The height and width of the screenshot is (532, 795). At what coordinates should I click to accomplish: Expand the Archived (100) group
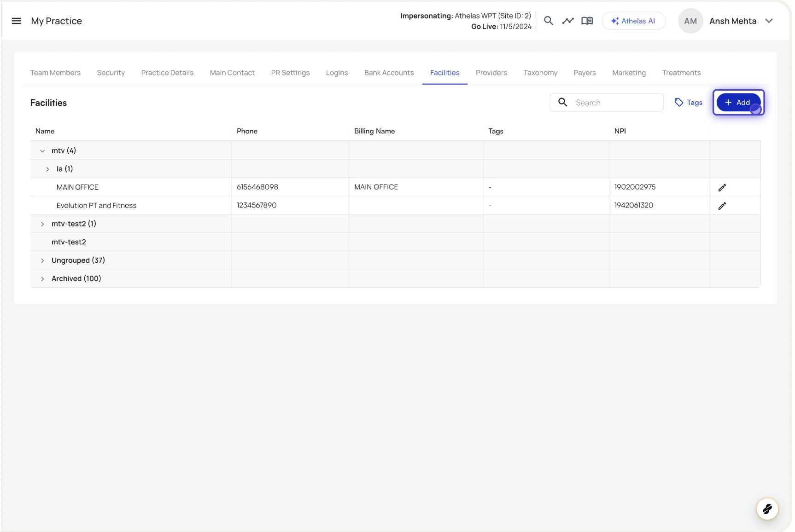coord(42,279)
